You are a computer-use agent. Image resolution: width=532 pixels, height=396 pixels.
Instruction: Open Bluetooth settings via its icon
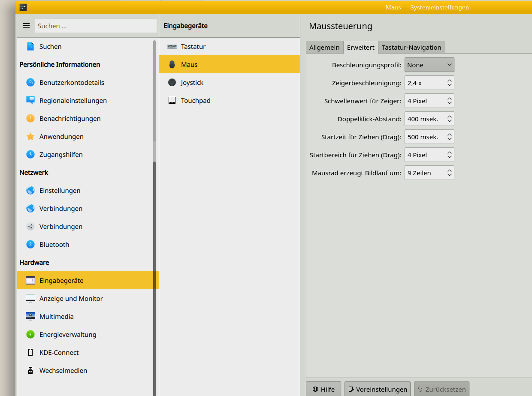point(30,244)
